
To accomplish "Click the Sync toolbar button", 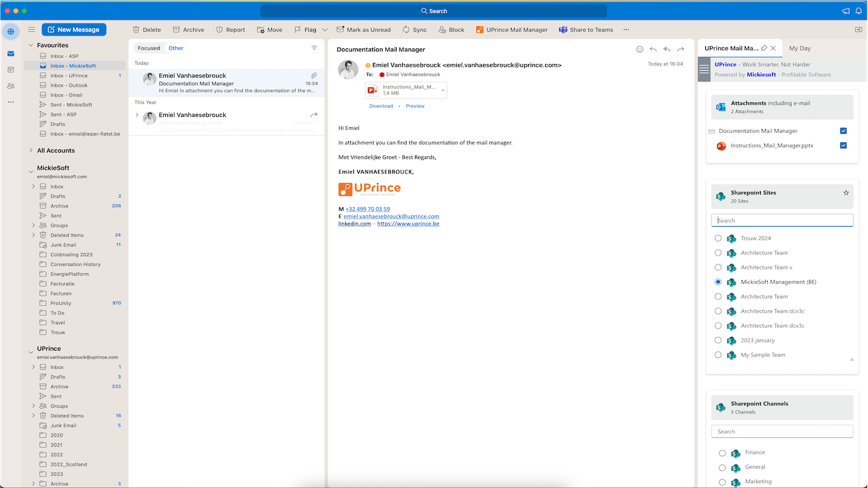I will pyautogui.click(x=415, y=30).
